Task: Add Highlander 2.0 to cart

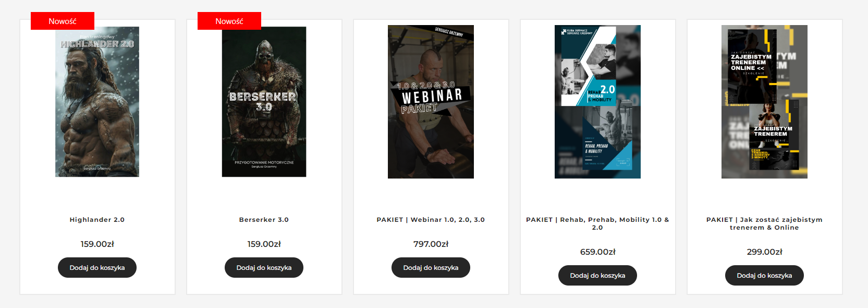Action: 97,267
